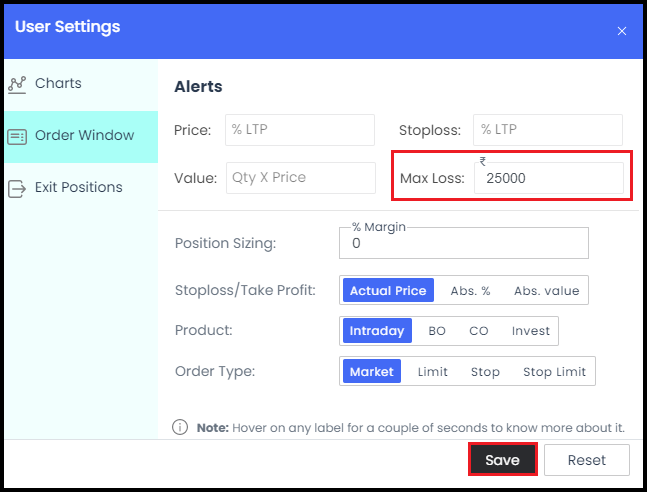The image size is (647, 492).
Task: Focus the Stoploss % LTP field
Action: pyautogui.click(x=548, y=130)
